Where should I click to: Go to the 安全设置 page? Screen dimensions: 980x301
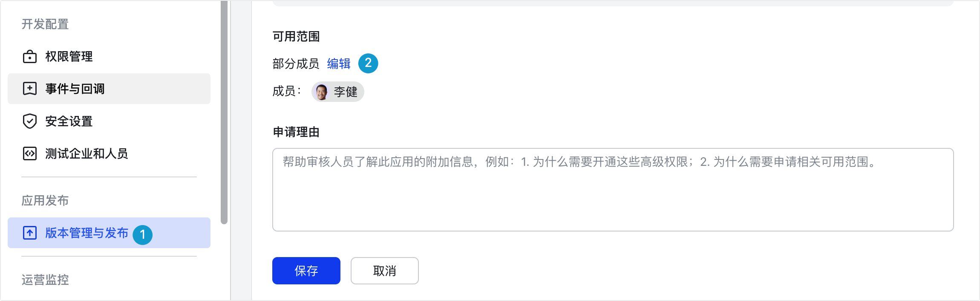coord(69,121)
